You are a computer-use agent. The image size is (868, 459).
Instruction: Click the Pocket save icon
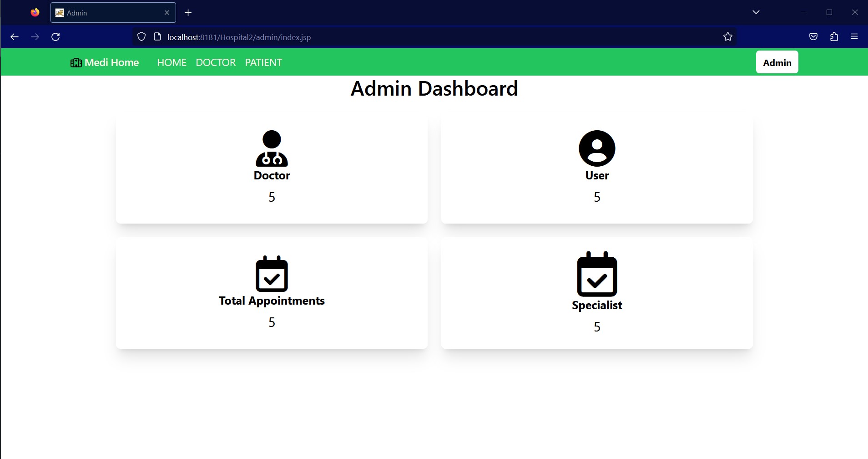[814, 36]
